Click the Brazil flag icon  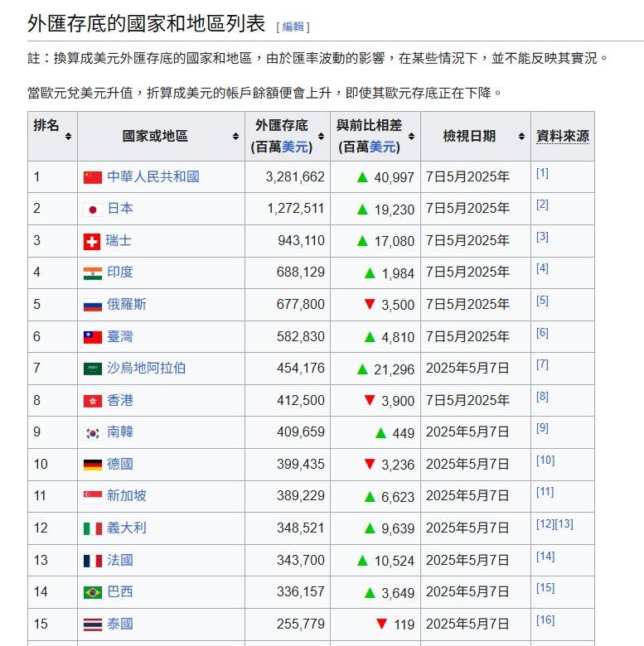[x=93, y=592]
